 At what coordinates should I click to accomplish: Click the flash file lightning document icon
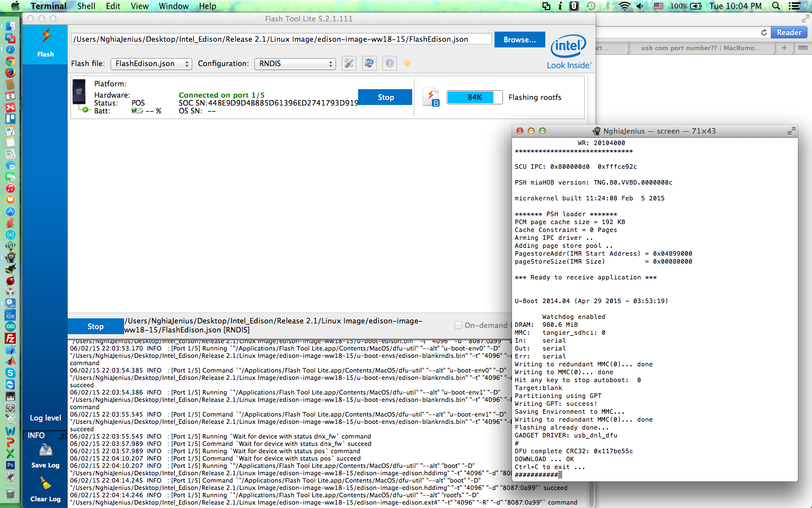[431, 97]
